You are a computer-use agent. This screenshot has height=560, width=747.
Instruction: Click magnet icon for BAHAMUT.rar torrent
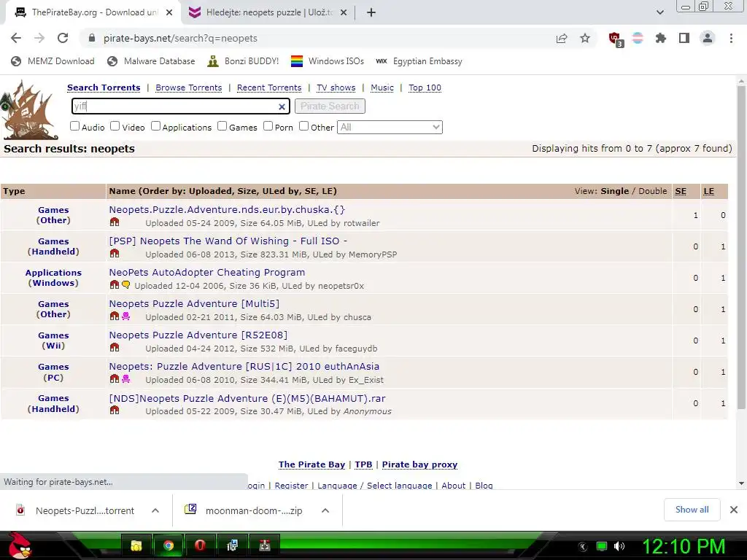click(115, 410)
